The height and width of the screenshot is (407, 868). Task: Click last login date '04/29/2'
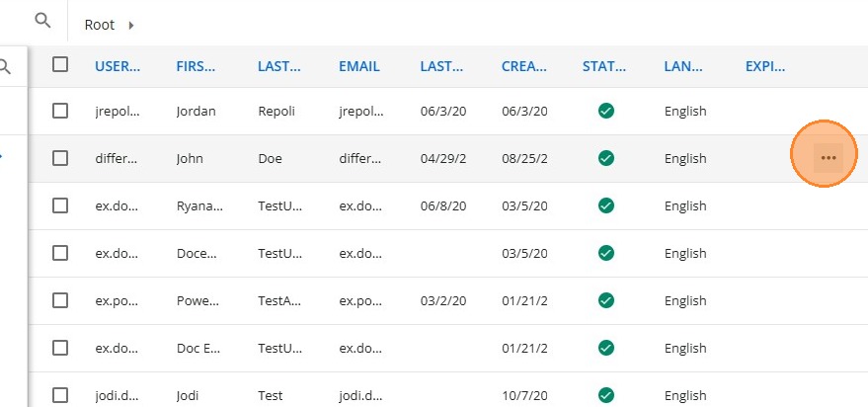[442, 159]
